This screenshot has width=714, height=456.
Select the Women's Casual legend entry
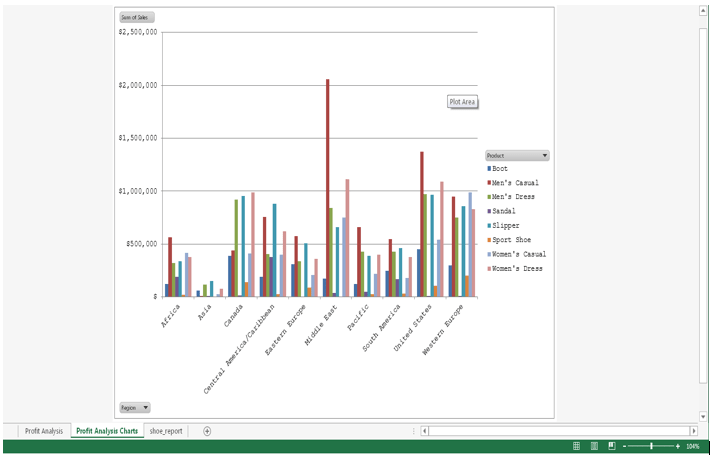tap(517, 254)
